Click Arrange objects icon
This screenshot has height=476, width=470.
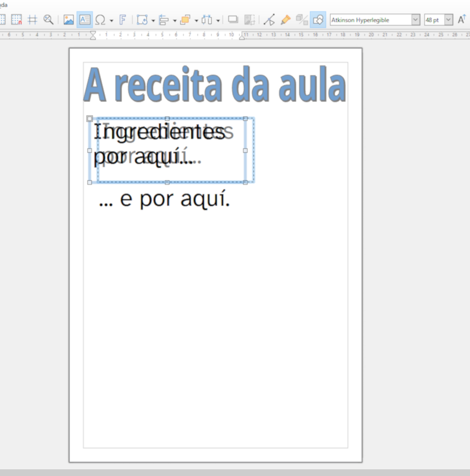click(185, 20)
